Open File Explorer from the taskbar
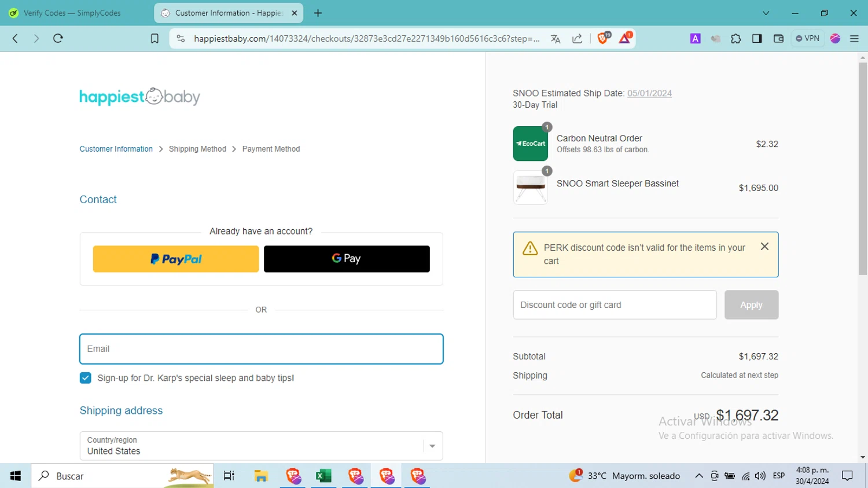This screenshot has width=868, height=488. 261,476
